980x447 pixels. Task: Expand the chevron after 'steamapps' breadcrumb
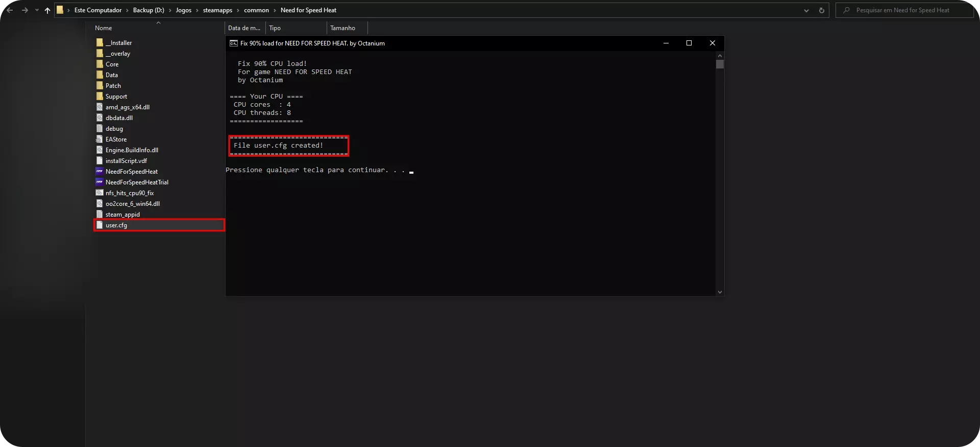[x=238, y=10]
